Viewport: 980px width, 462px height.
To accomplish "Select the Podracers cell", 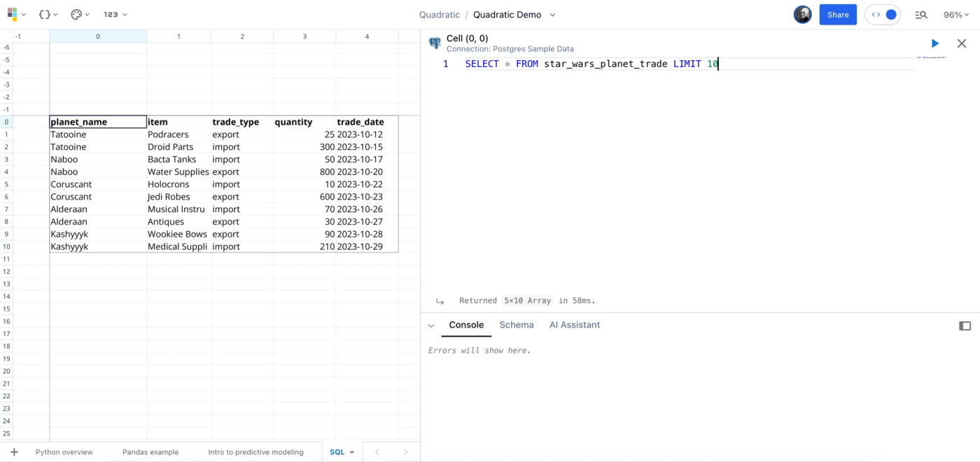I will click(x=178, y=134).
